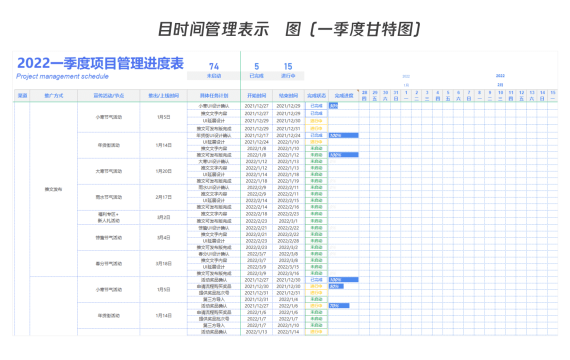Select the 3月18日 launch date cell
Screen dimensions: 570x360
point(164,264)
